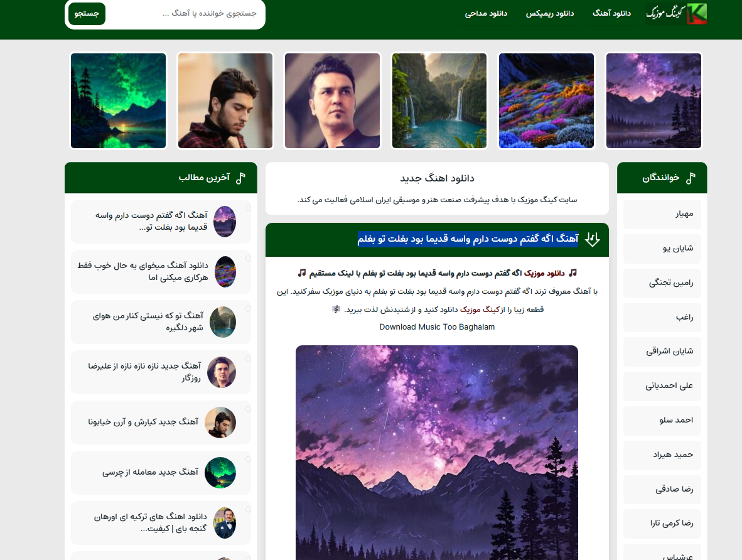Open the green aurora avatar next to معامله از چرسی
The height and width of the screenshot is (560, 742).
click(220, 473)
